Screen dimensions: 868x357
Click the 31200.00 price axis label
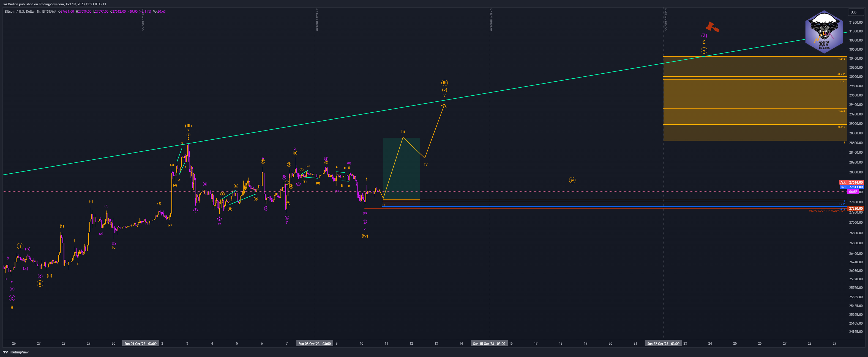point(856,23)
